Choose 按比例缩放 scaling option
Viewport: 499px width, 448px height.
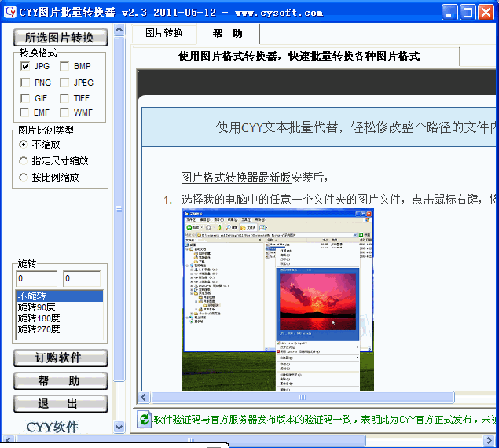pos(23,178)
